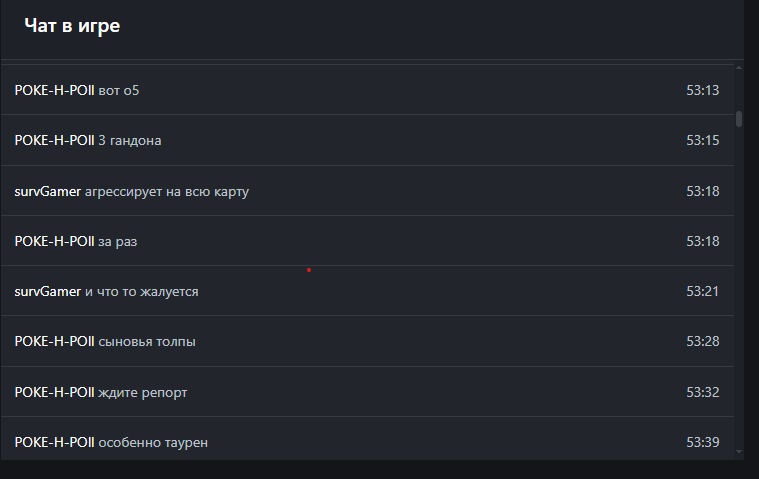The width and height of the screenshot is (759, 479).
Task: Click the chat scrollbar thumb
Action: (739, 118)
